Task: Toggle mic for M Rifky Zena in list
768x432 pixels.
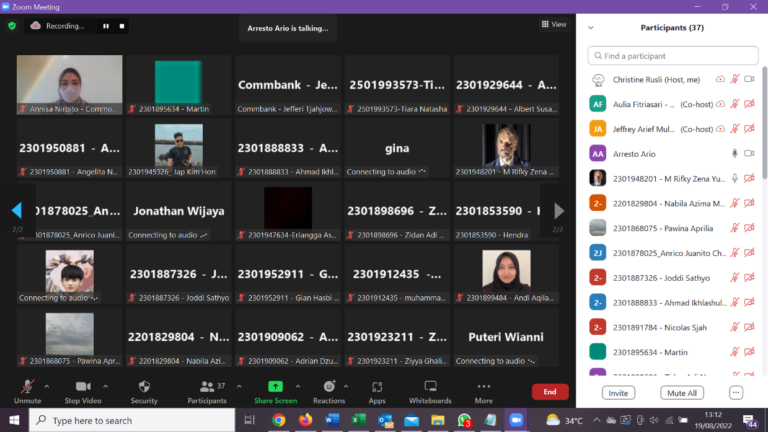Action: [x=734, y=179]
